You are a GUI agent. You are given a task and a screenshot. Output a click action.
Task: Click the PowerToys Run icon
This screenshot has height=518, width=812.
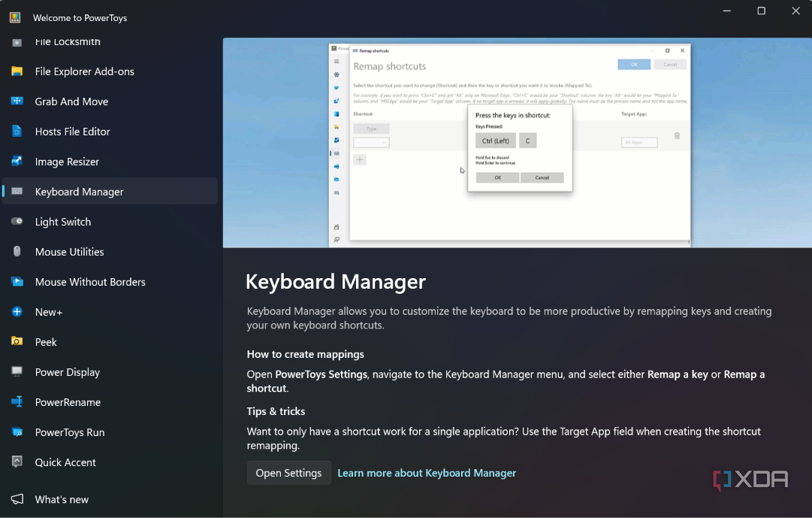17,432
